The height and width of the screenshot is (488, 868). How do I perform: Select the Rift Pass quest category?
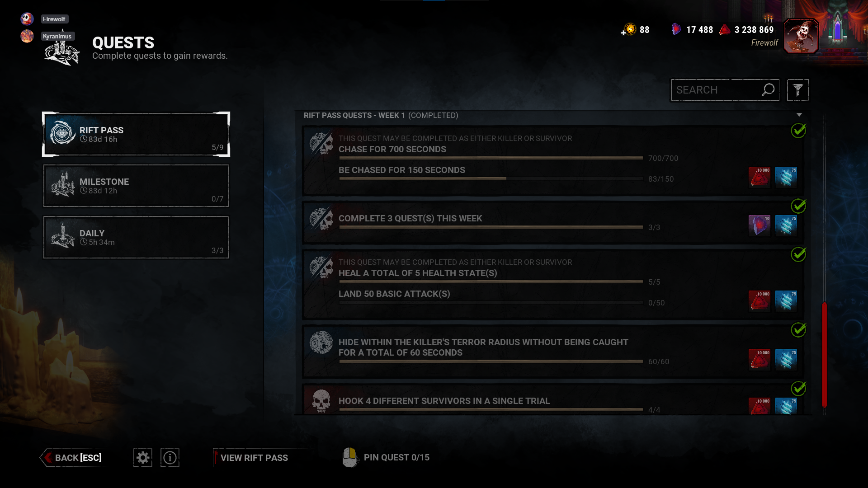pos(136,134)
